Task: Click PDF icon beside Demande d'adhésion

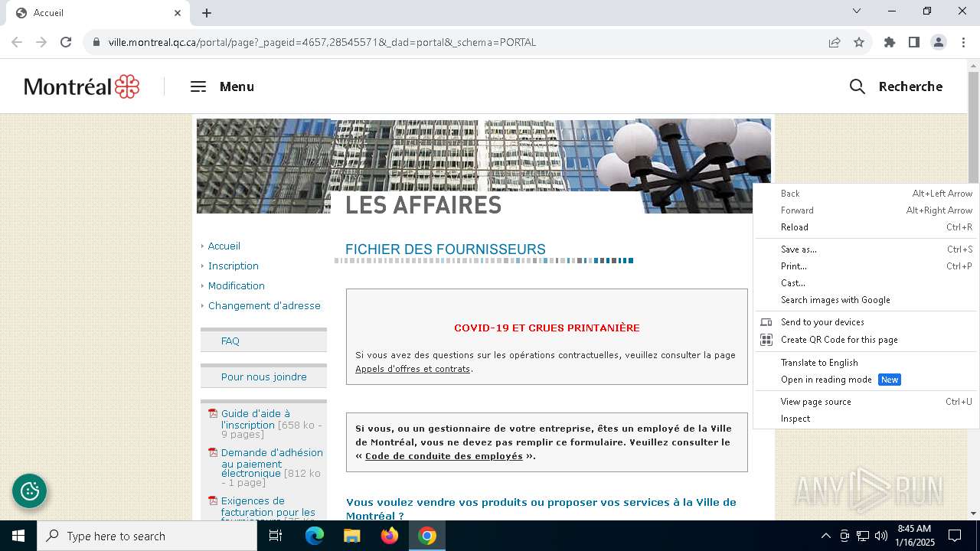Action: point(214,453)
